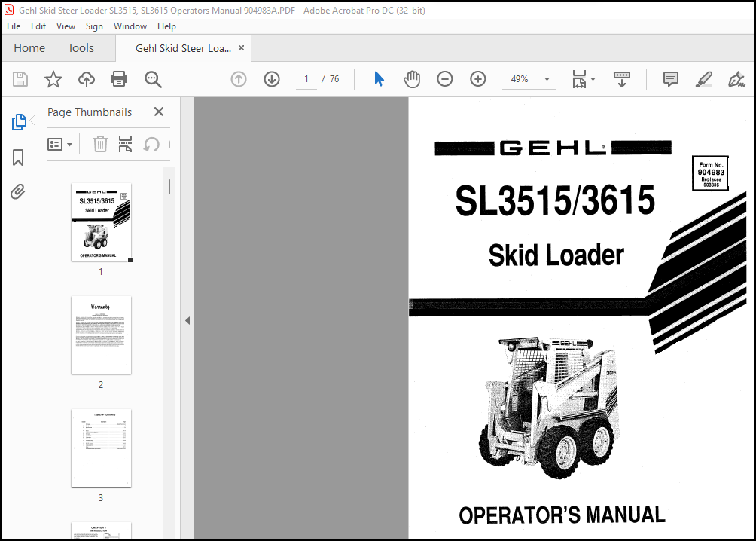The height and width of the screenshot is (541, 756).
Task: Open the Edit menu
Action: (x=38, y=26)
